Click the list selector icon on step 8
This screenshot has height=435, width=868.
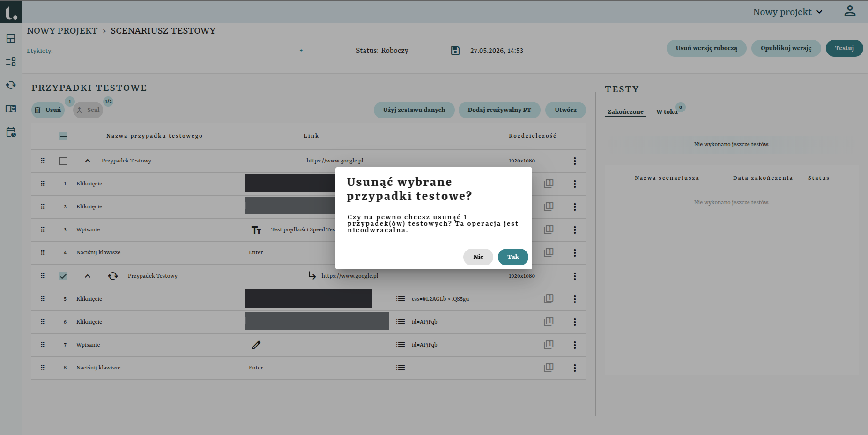point(401,368)
